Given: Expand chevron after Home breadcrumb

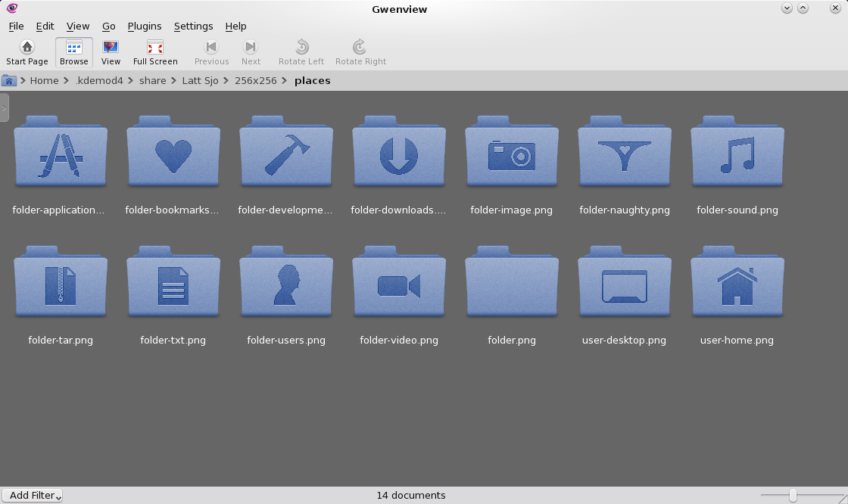Looking at the screenshot, I should pos(67,80).
